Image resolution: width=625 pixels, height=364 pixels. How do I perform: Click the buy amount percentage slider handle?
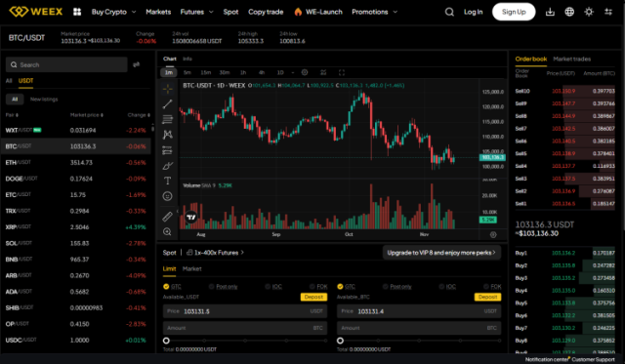point(166,341)
